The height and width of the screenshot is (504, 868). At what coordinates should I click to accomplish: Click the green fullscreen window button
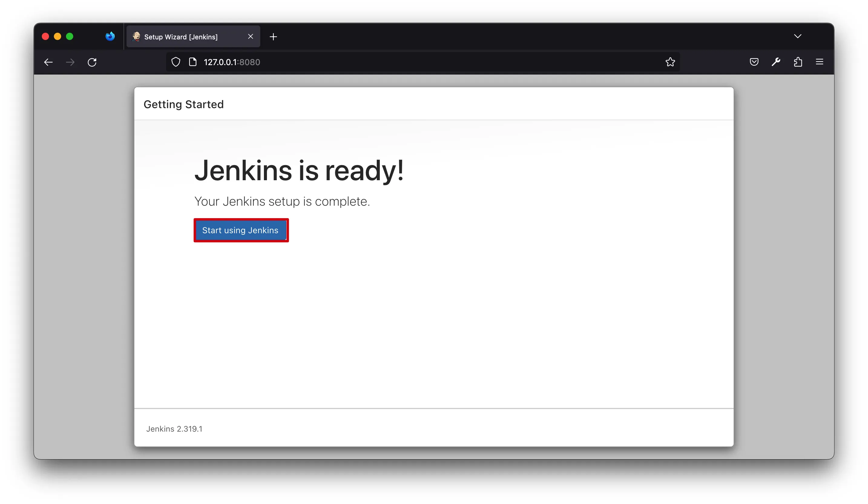point(70,37)
